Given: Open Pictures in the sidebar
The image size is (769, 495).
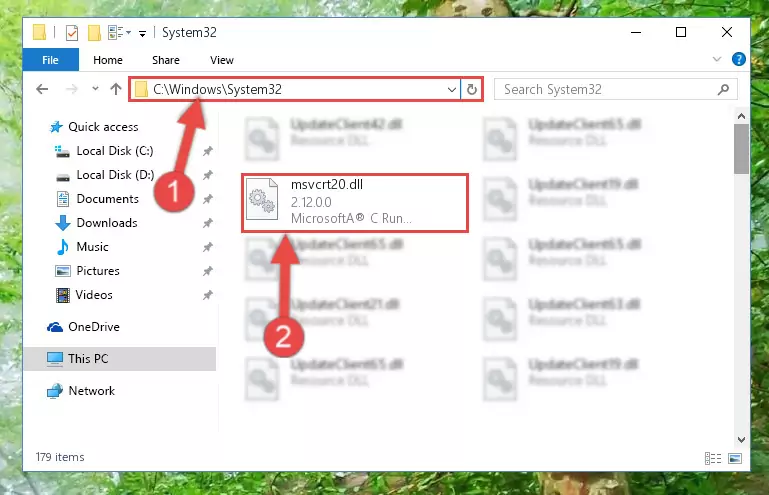Looking at the screenshot, I should click(98, 271).
